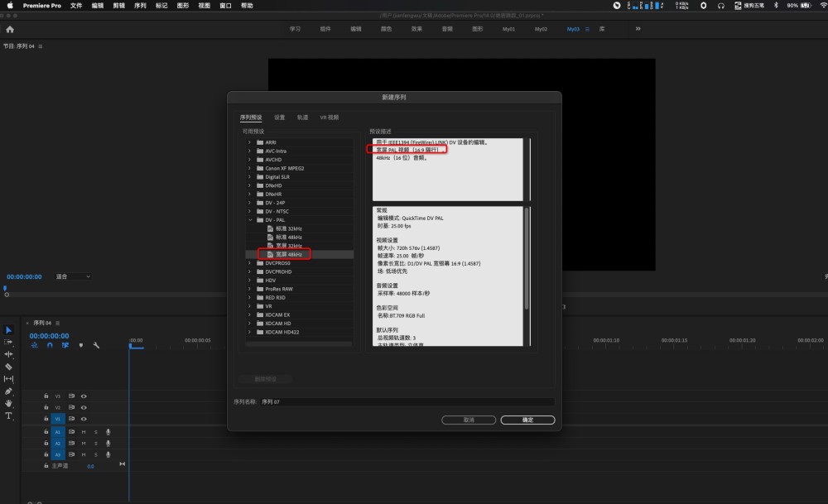Select the Razor tool in the toolbar

8,366
